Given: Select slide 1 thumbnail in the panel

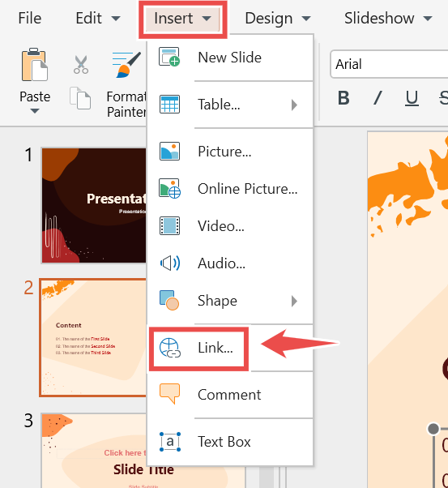Looking at the screenshot, I should click(94, 205).
